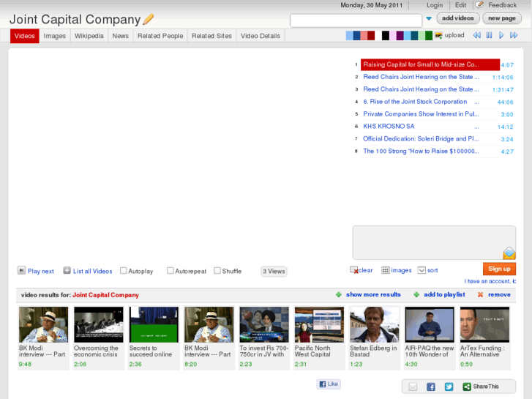Open the Stefan Edberg in Bastad thumbnail
Image resolution: width=532 pixels, height=399 pixels.
[374, 324]
